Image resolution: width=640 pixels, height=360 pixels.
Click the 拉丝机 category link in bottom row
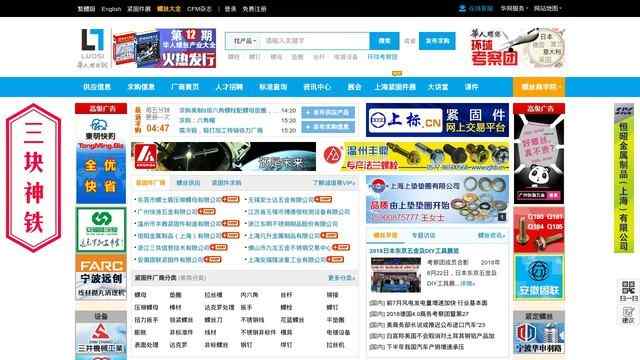336,345
